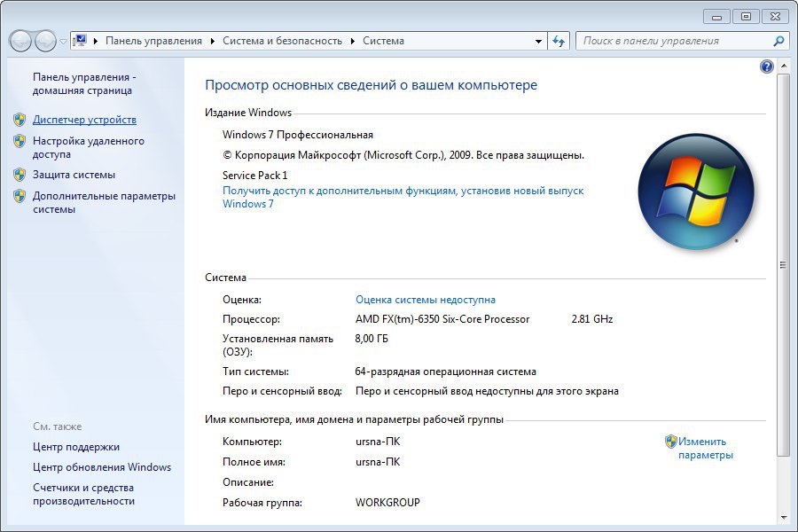Click the vertical scrollbar thumb
The width and height of the screenshot is (798, 532).
coord(783,265)
